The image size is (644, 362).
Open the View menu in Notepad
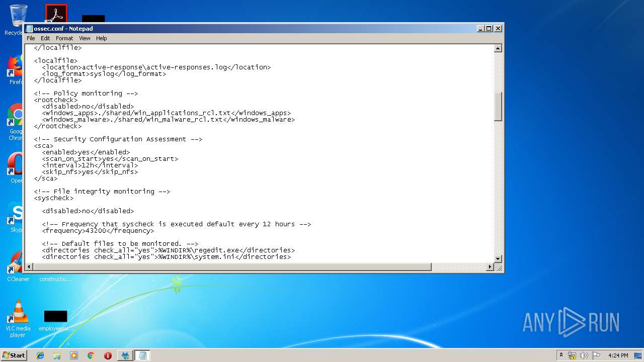tap(85, 38)
